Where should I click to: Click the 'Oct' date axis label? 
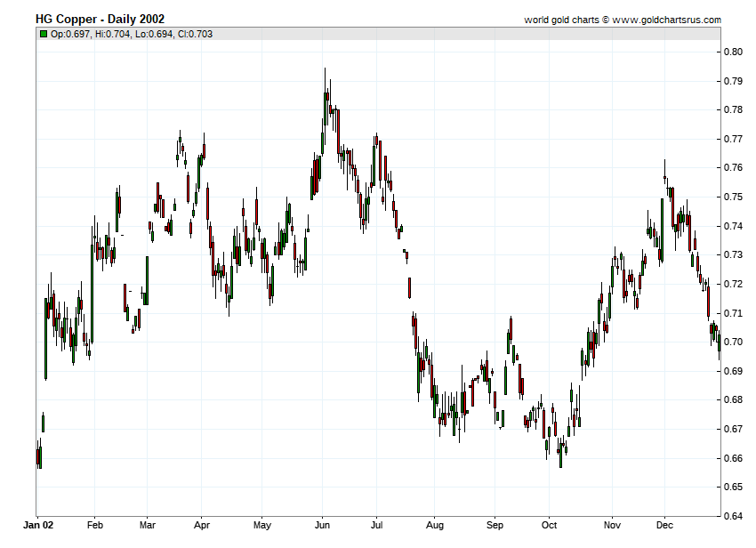tap(549, 525)
